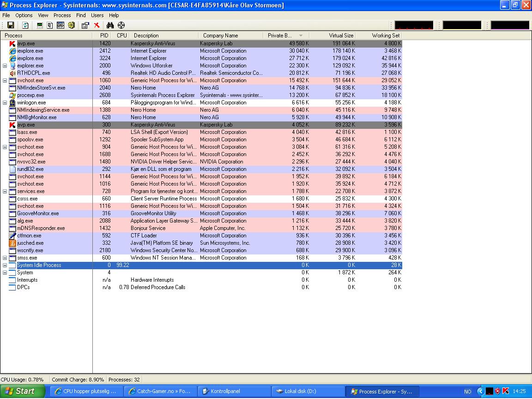This screenshot has height=399, width=532.
Task: Select the Interrupts row
Action: pyautogui.click(x=201, y=280)
